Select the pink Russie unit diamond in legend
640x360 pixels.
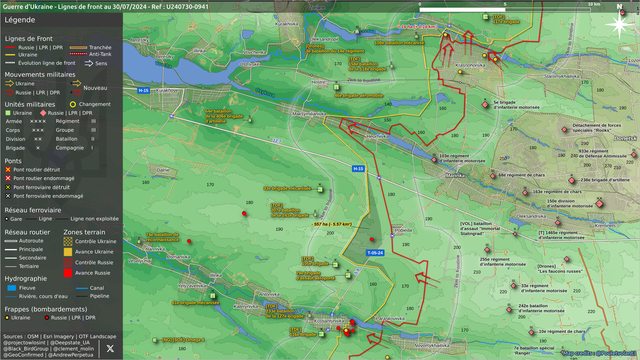coord(43,113)
